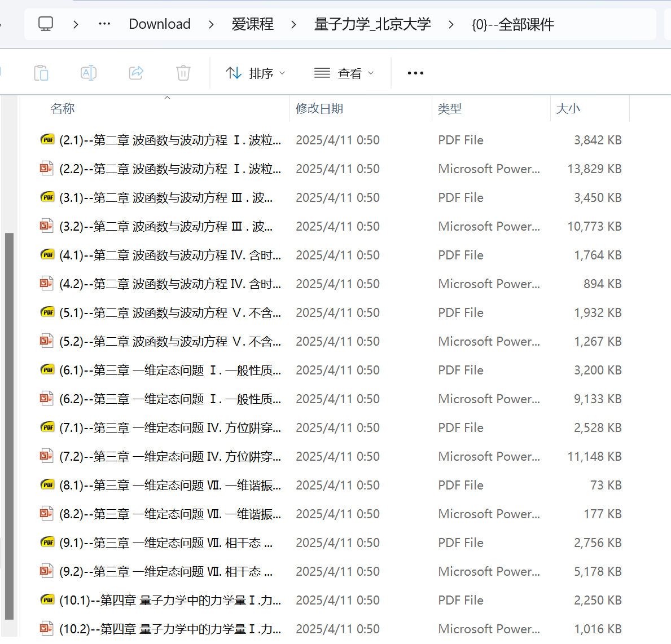The height and width of the screenshot is (644, 671).
Task: Select file name (9.2)--第三章 一维定态问题 相干态
Action: coord(166,572)
